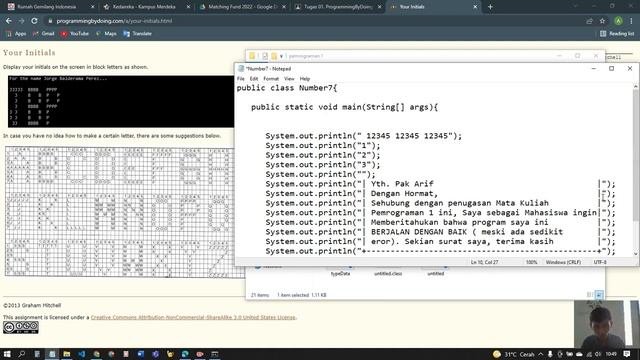640x360 pixels.
Task: Open the Reading list
Action: coord(617,34)
